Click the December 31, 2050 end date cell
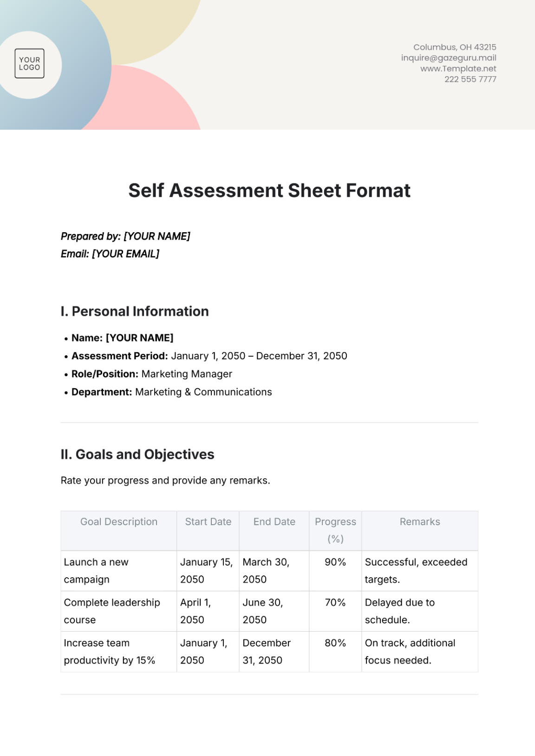Screen dimensions: 535x756 [x=274, y=652]
